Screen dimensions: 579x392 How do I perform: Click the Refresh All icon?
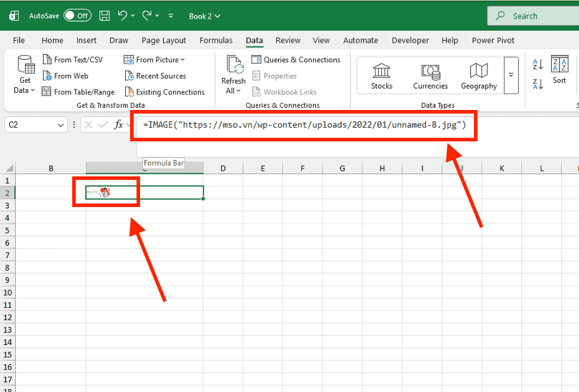pos(235,64)
